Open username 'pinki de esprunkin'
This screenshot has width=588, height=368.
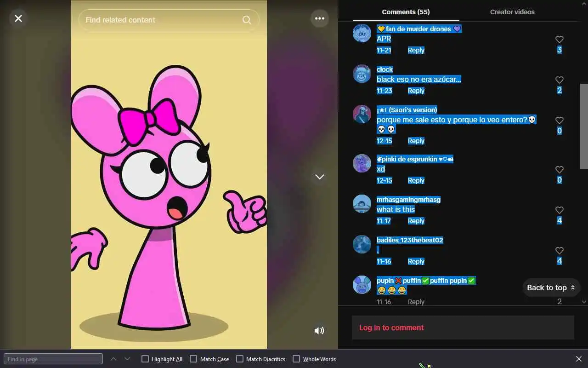point(415,159)
